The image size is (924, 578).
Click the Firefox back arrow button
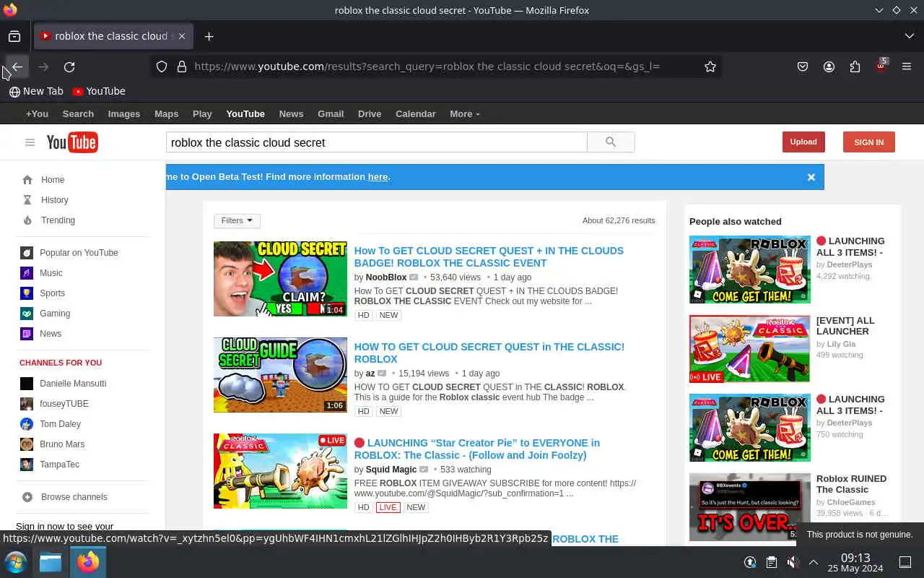tap(17, 66)
